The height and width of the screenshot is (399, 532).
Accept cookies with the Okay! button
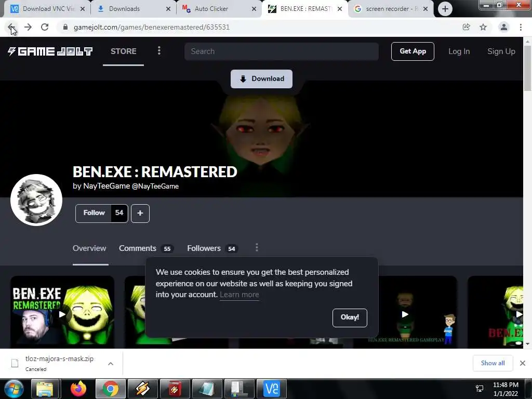pyautogui.click(x=350, y=317)
